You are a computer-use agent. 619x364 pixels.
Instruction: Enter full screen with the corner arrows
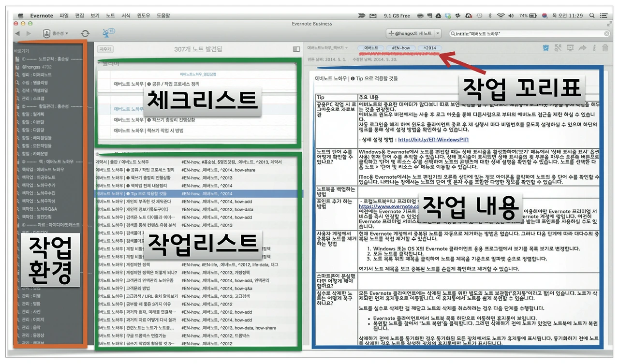click(x=609, y=24)
